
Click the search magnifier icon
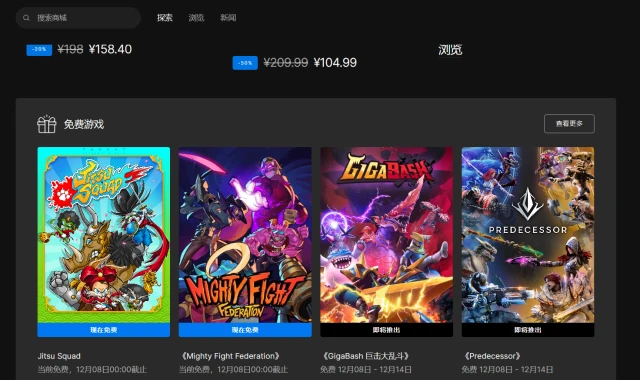pos(27,18)
